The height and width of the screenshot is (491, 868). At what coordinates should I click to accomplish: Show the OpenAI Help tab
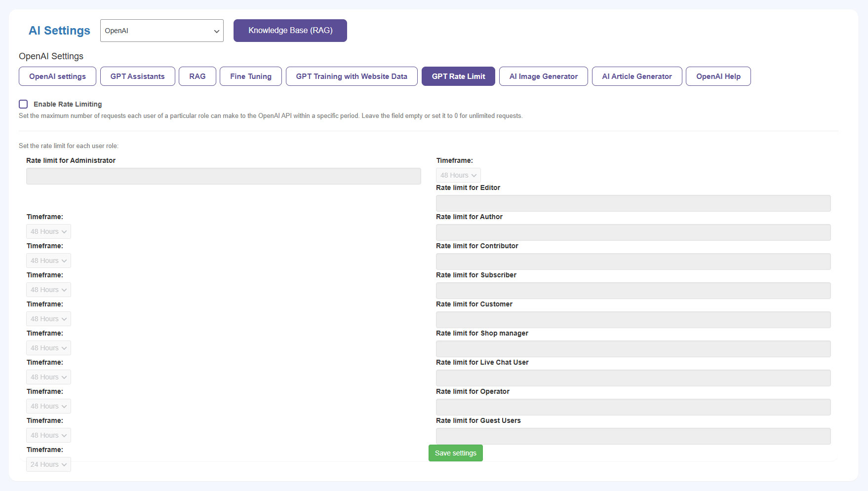[718, 76]
